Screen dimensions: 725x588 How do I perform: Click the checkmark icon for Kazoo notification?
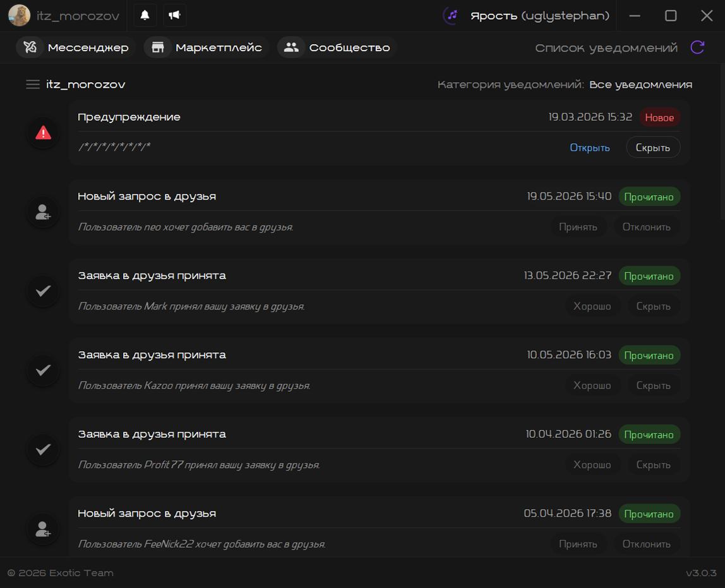coord(43,370)
